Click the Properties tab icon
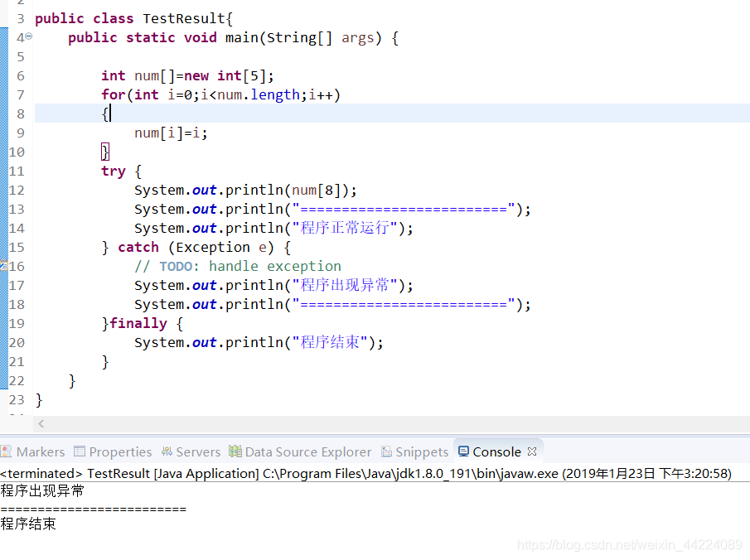Viewport: 750px width, 560px height. click(x=80, y=451)
